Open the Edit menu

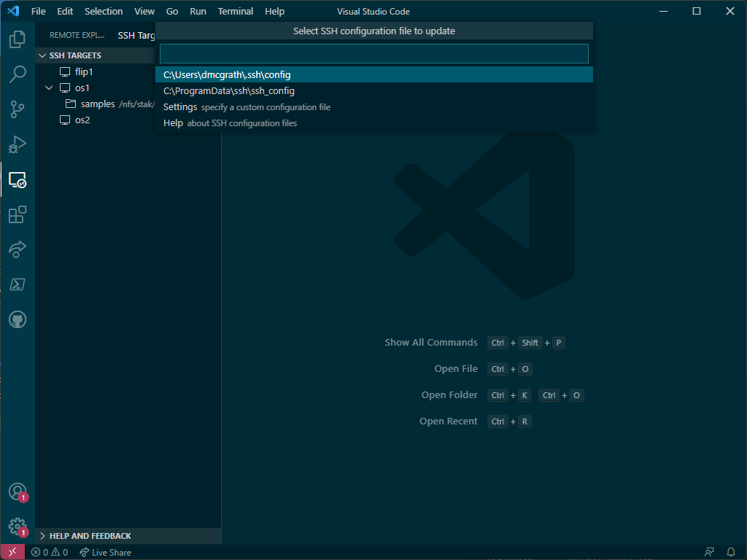65,11
